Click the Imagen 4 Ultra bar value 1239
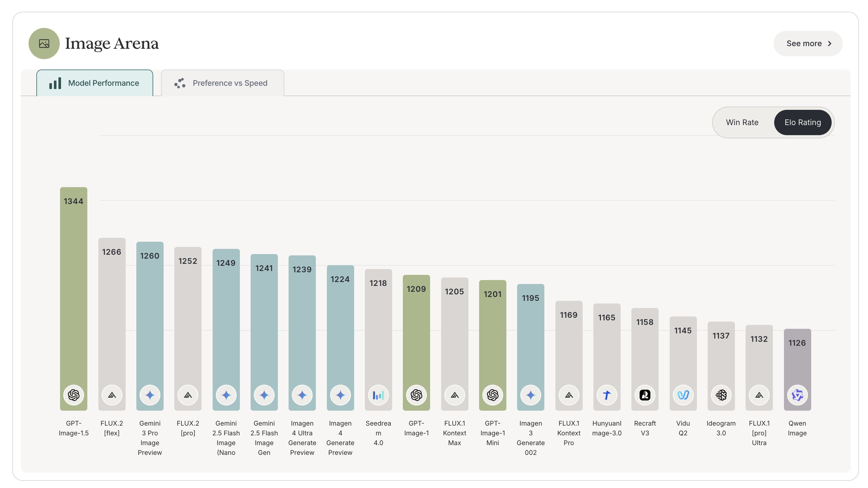Image resolution: width=868 pixels, height=488 pixels. (x=302, y=269)
